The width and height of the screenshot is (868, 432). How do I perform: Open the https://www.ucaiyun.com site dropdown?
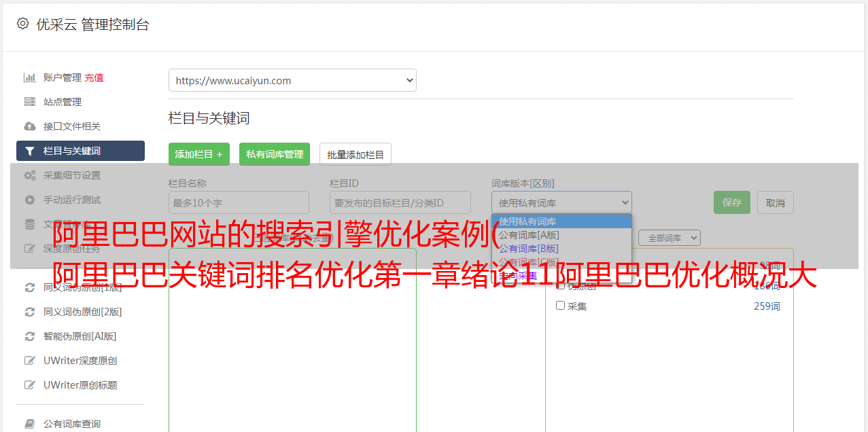point(292,80)
